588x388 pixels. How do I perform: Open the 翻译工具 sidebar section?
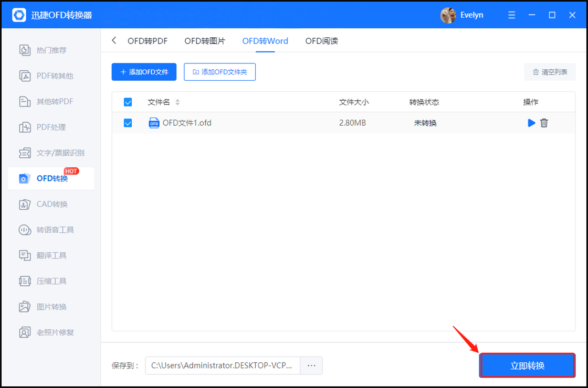[x=50, y=255]
